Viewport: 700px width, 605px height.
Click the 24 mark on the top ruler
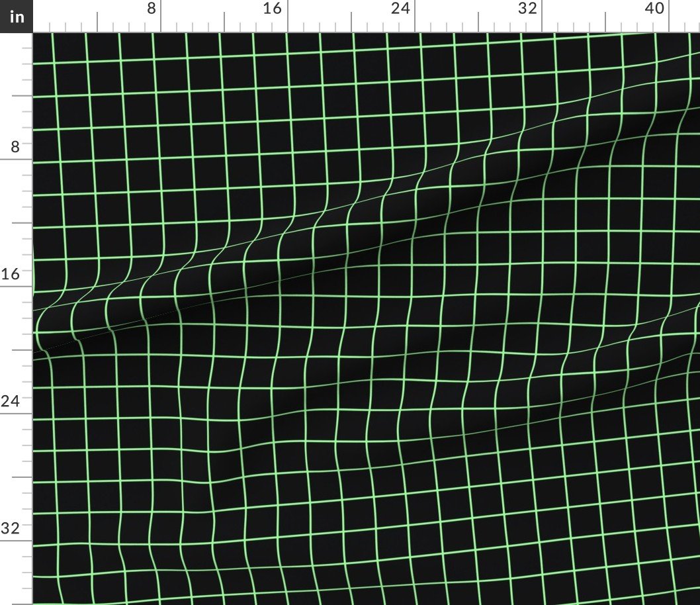point(400,8)
